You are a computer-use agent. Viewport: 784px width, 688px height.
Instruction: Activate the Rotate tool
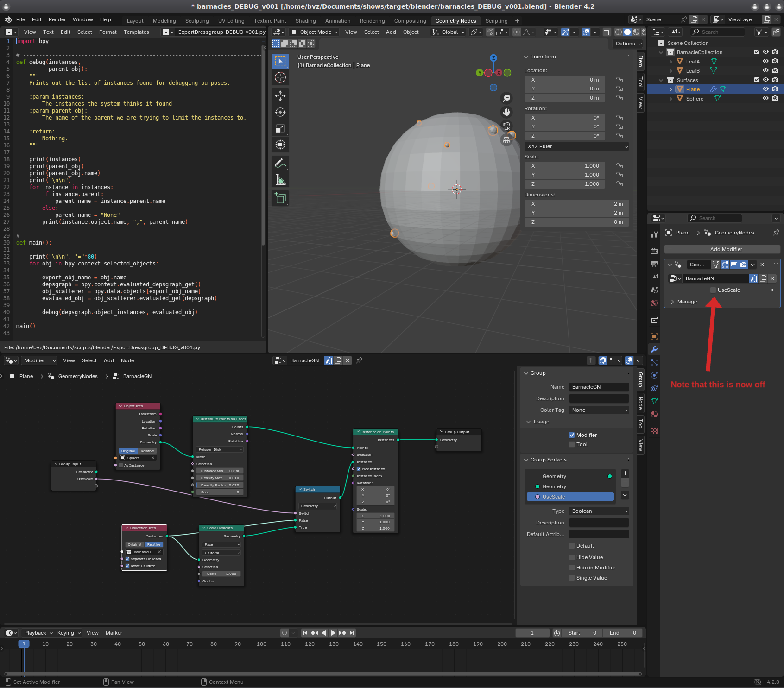point(280,112)
